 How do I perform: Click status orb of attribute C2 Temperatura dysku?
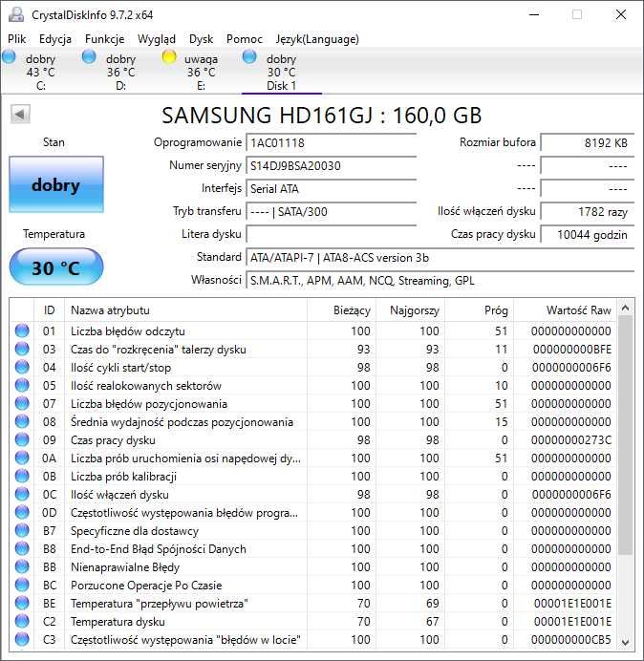click(x=22, y=621)
